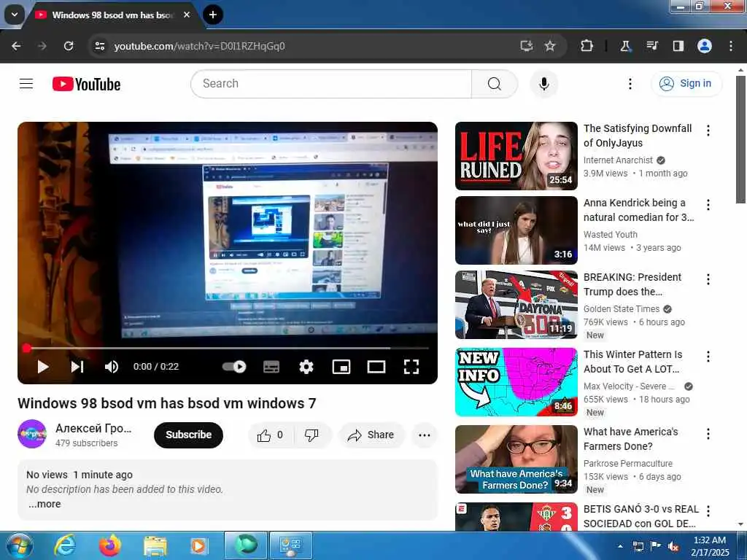This screenshot has height=560, width=747.
Task: Skip to the next video
Action: coord(77,367)
